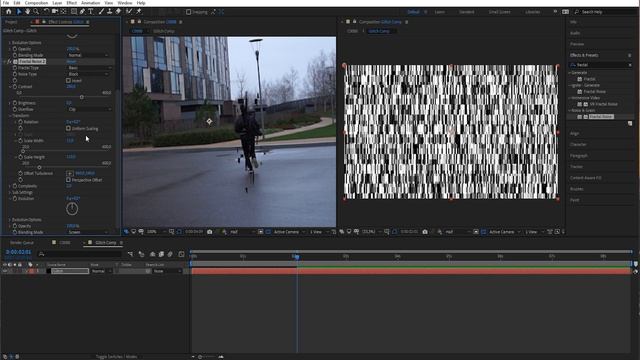Select the Pen tool
This screenshot has width=640, height=360.
[82, 11]
